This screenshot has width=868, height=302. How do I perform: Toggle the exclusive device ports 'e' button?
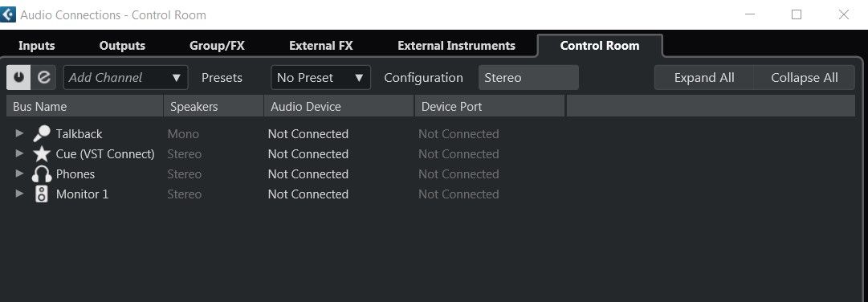tap(43, 78)
